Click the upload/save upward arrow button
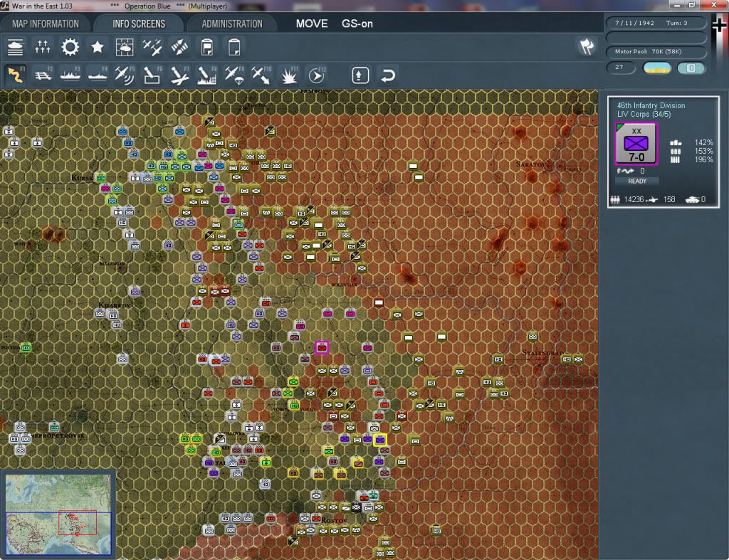This screenshot has height=560, width=729. [360, 75]
